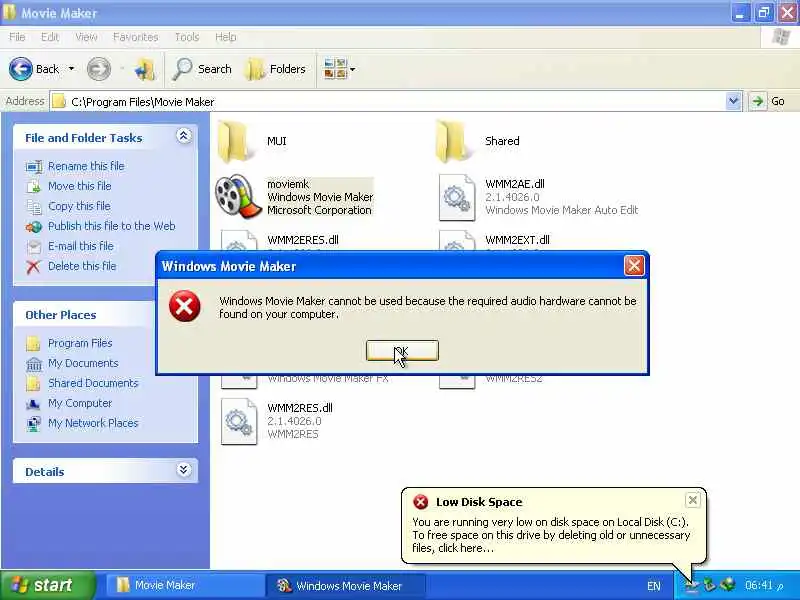Click Move this file link
Screen dimensions: 800x600
click(x=80, y=186)
